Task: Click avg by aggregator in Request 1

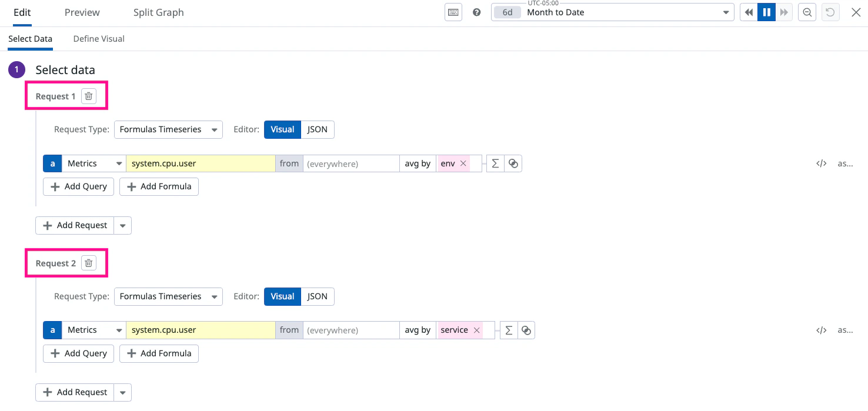Action: point(418,163)
